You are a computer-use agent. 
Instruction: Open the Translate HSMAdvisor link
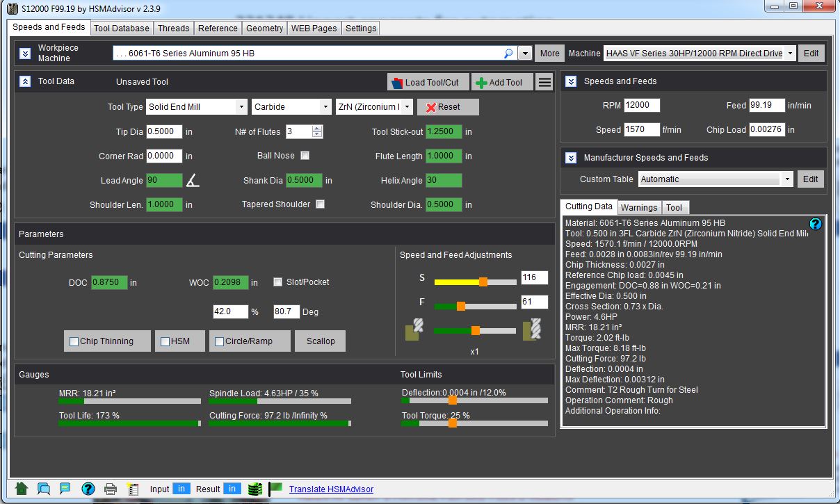331,489
